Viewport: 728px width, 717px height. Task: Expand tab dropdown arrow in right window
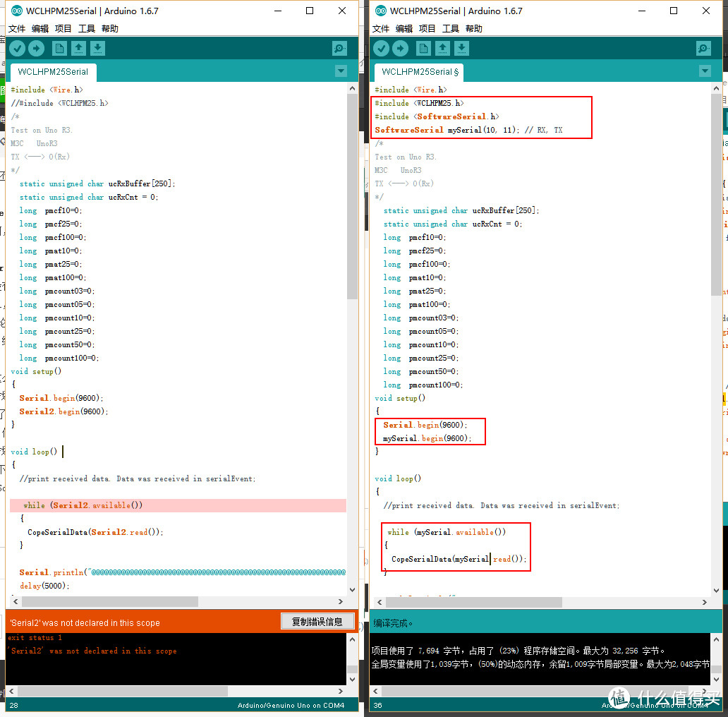(705, 71)
